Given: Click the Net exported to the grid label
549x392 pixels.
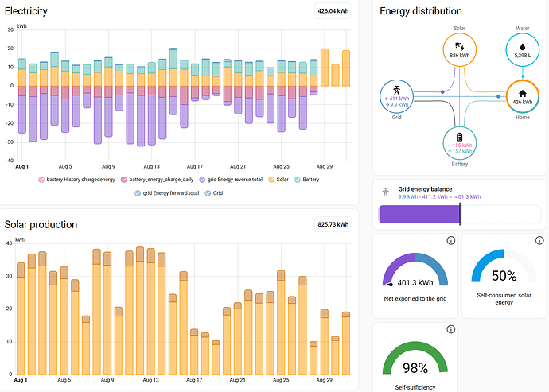Looking at the screenshot, I should [x=415, y=298].
